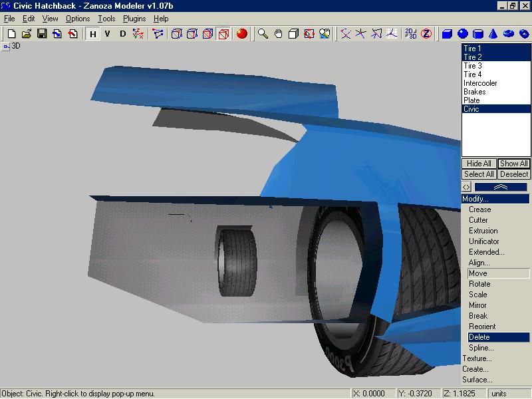Create a cone primitive from toolbar
Image resolution: width=532 pixels, height=399 pixels.
pyautogui.click(x=493, y=33)
